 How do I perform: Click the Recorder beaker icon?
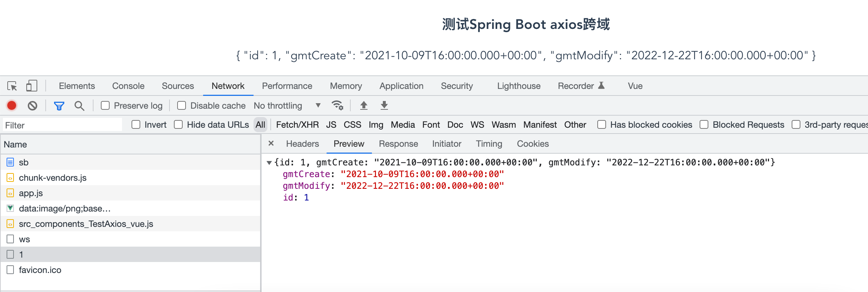click(601, 86)
